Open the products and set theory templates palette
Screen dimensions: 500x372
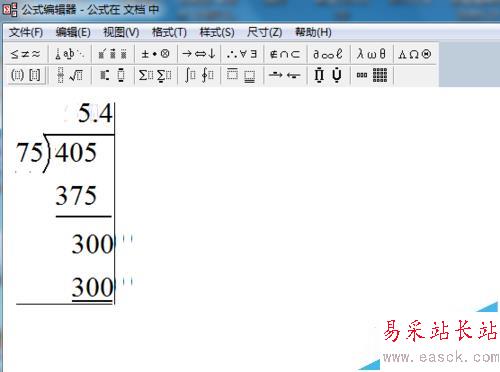tap(328, 75)
